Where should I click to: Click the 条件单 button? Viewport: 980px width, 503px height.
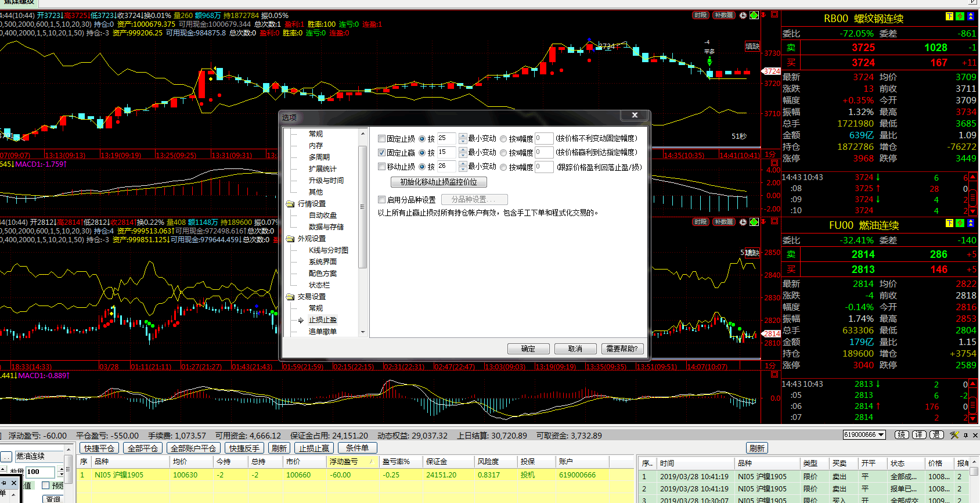[x=357, y=448]
